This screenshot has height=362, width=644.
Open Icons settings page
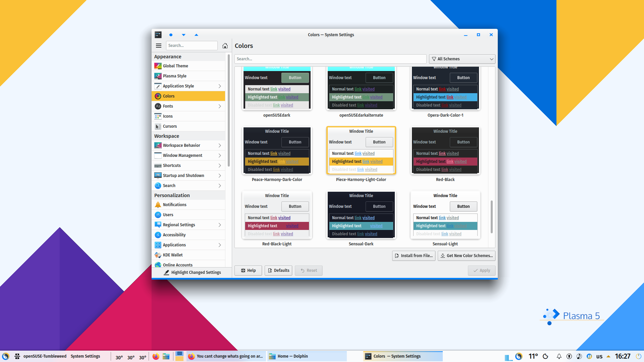(x=188, y=116)
